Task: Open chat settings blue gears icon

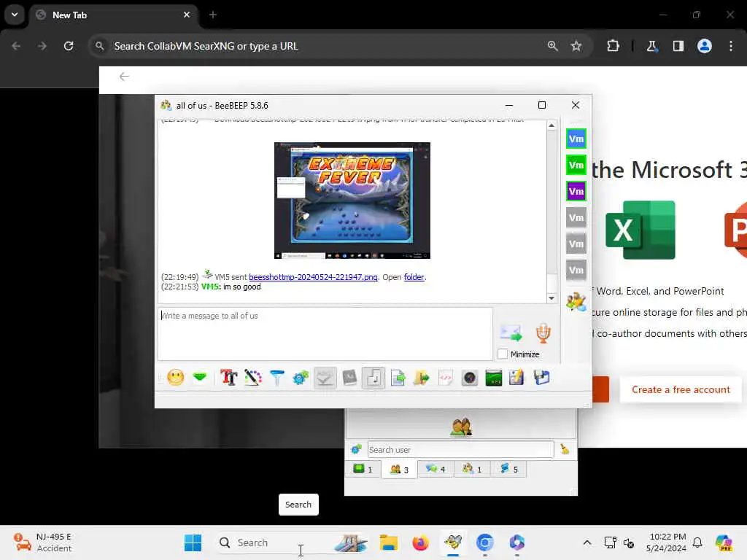Action: coord(301,378)
